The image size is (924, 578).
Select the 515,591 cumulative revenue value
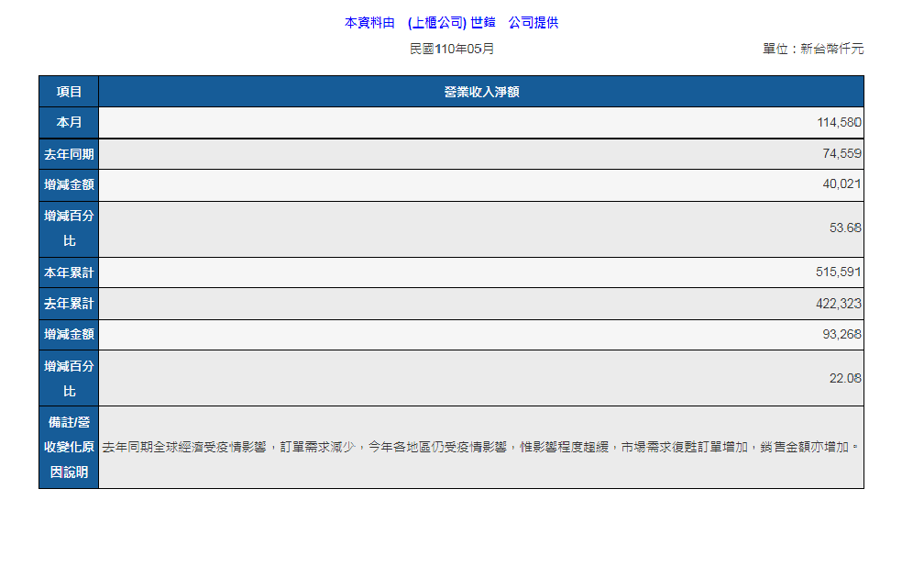tap(839, 272)
